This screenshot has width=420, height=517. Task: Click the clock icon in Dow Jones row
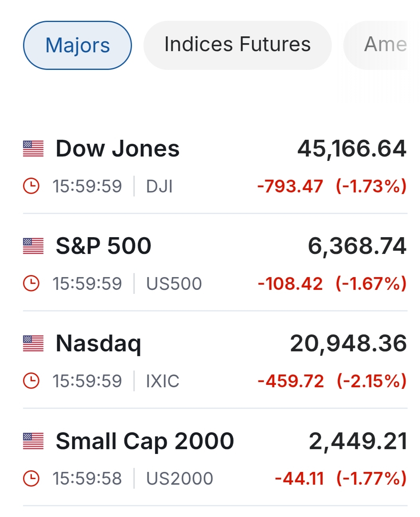(x=31, y=186)
